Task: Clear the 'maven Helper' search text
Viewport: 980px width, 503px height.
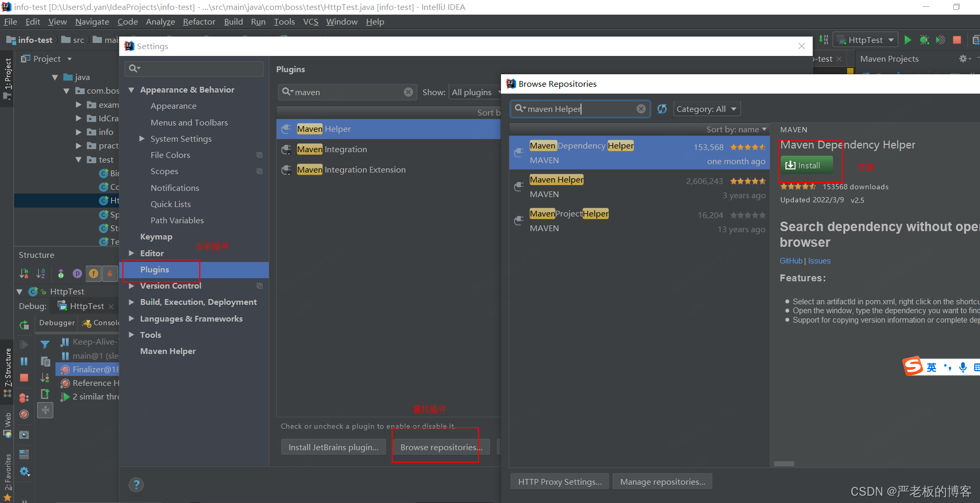Action: tap(641, 109)
